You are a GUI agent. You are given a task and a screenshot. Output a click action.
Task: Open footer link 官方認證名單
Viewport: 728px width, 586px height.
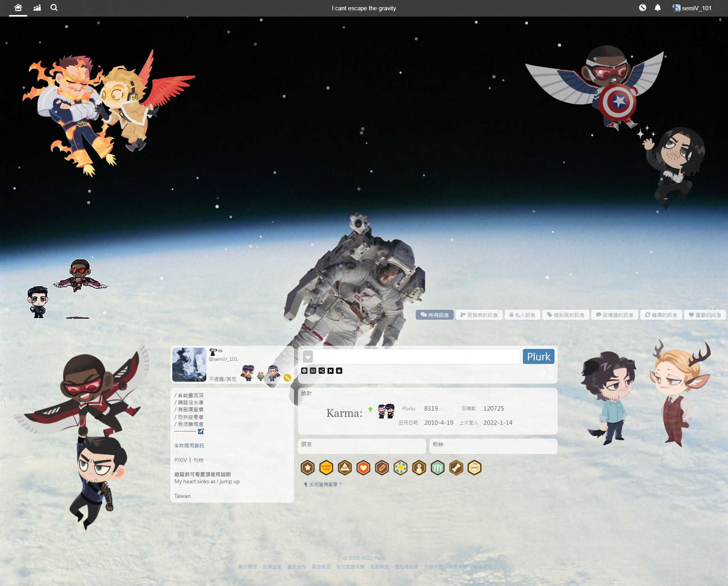point(350,567)
